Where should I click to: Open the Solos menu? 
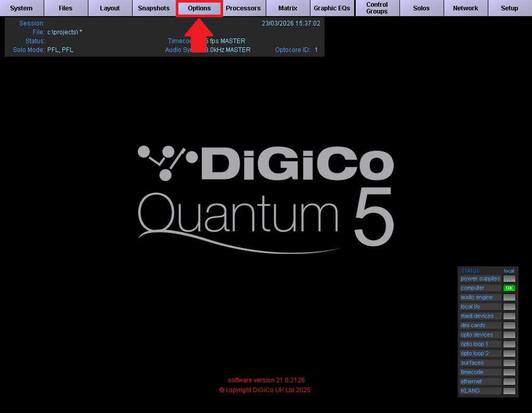coord(421,8)
